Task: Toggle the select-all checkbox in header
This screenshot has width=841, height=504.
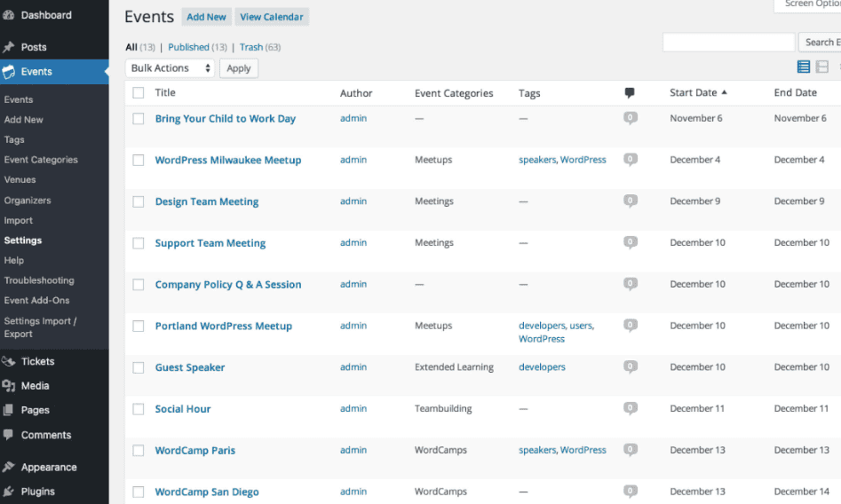Action: point(139,93)
